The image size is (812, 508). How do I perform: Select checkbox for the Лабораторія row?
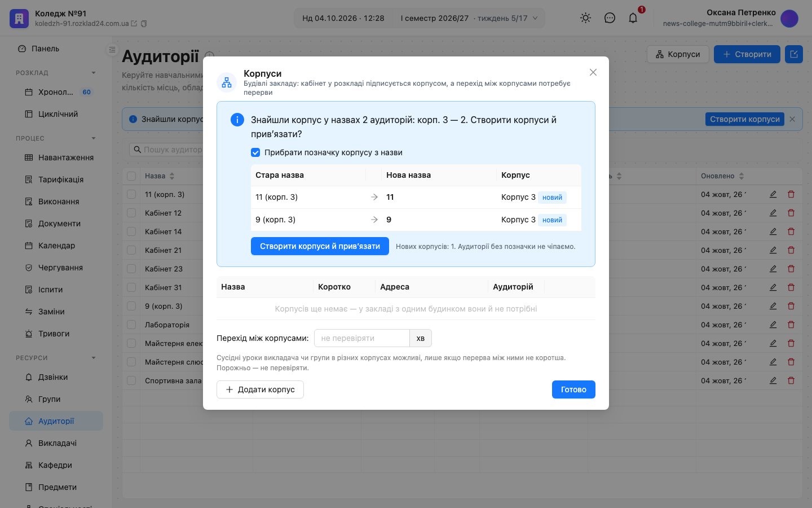click(131, 325)
